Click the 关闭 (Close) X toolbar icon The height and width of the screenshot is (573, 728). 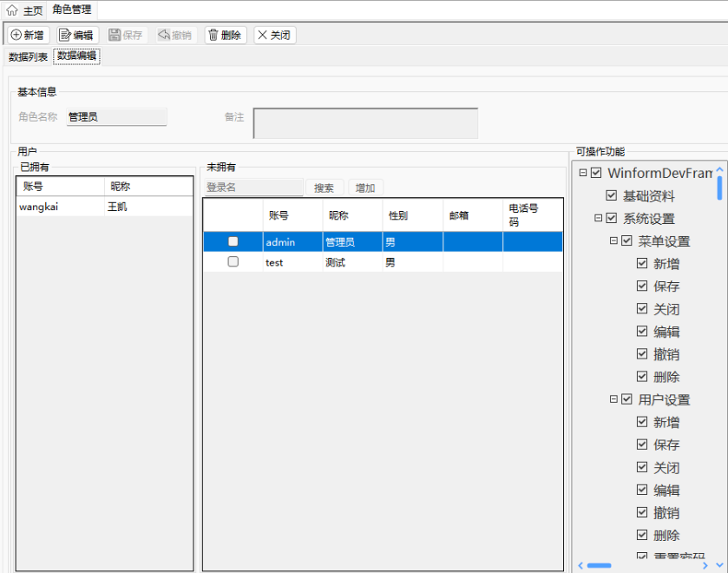point(263,36)
